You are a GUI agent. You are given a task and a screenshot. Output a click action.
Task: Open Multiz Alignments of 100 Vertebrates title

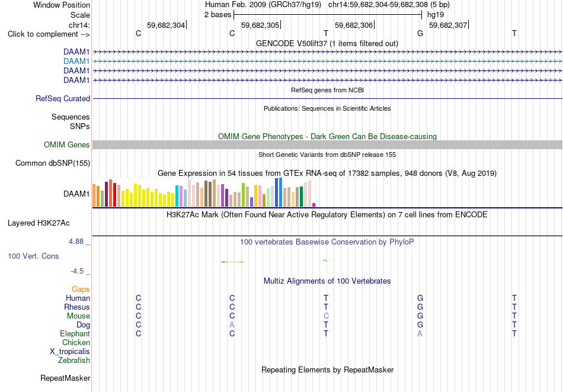coord(327,281)
